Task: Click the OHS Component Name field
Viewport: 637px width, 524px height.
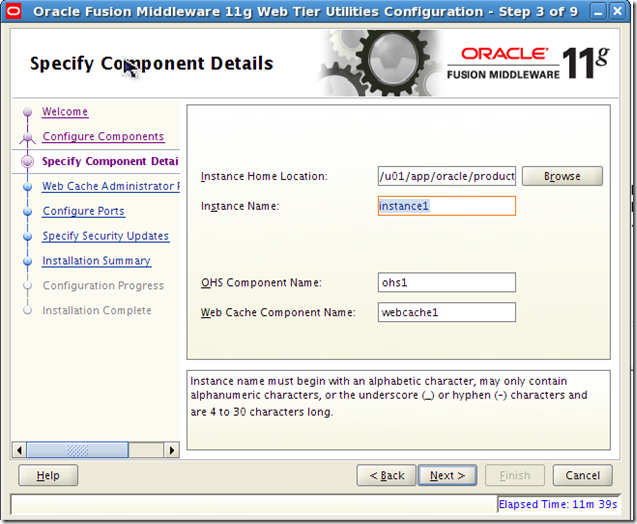Action: pos(446,282)
